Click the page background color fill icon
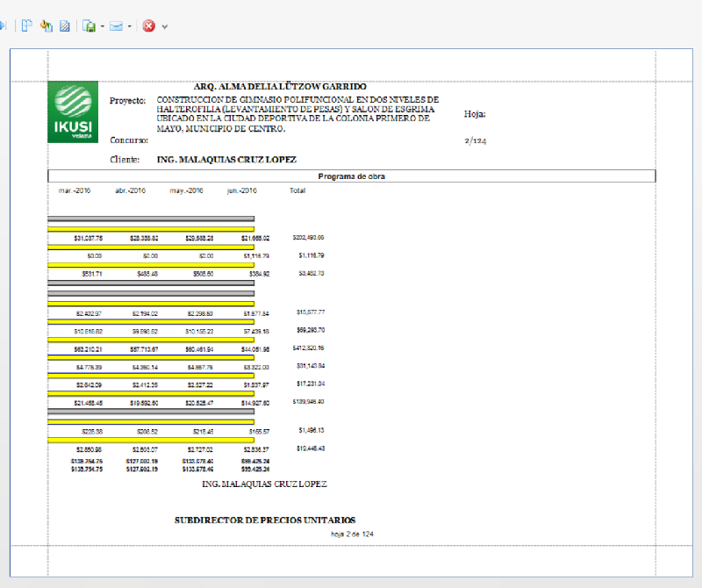The height and width of the screenshot is (588, 702). coord(47,26)
